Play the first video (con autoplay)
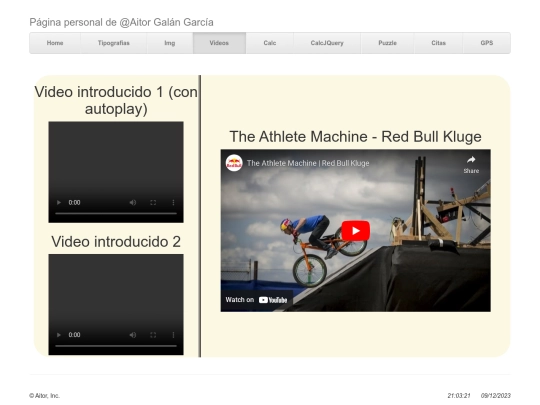The width and height of the screenshot is (540, 405). pyautogui.click(x=59, y=202)
